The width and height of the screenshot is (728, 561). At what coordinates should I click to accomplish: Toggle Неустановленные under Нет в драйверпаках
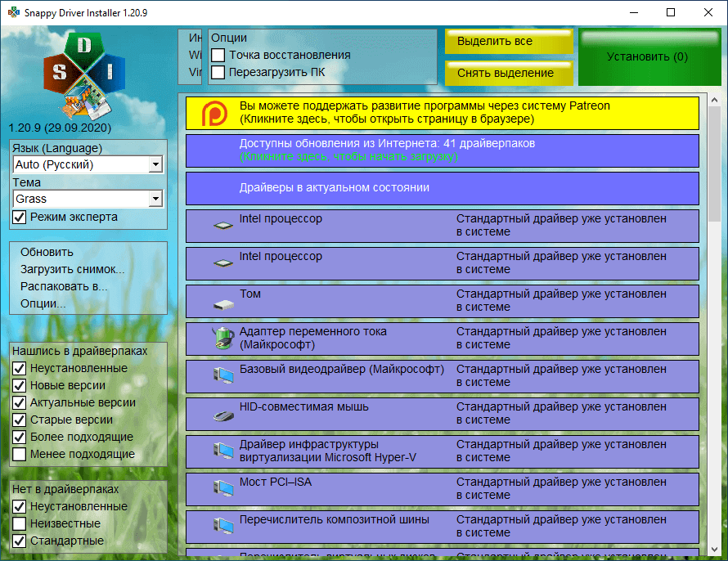coord(20,507)
